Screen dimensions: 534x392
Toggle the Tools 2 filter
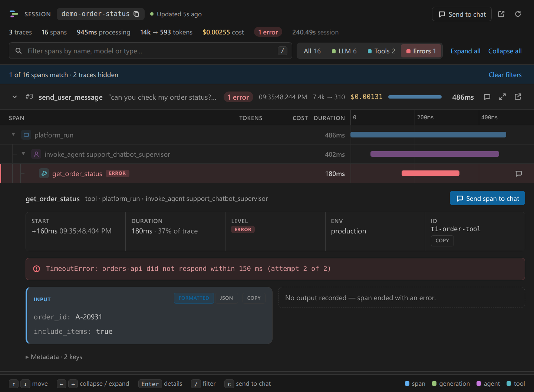pyautogui.click(x=381, y=51)
